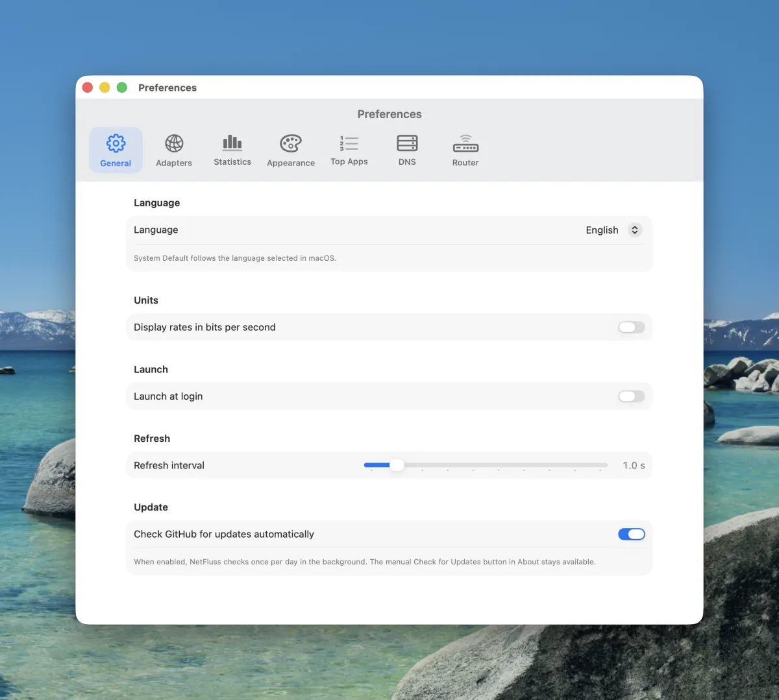Click the Statistics tab label text

[x=232, y=162]
